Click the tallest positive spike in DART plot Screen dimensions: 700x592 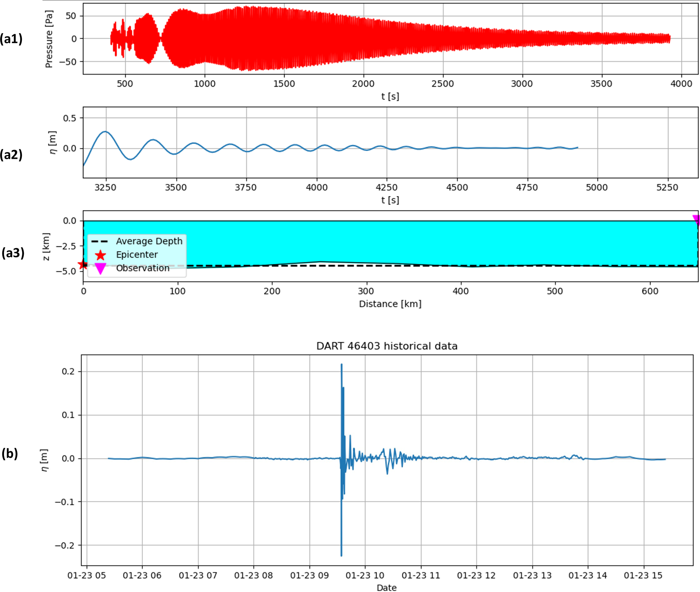point(341,365)
